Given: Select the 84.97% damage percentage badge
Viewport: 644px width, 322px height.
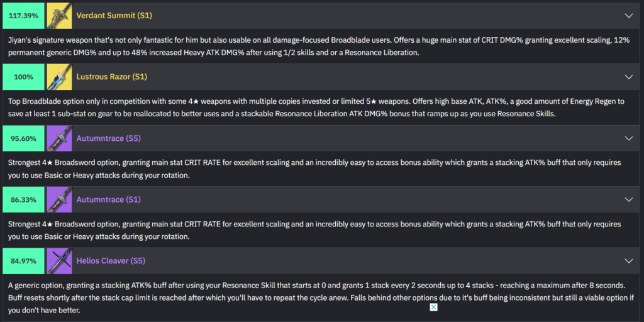Looking at the screenshot, I should [x=24, y=260].
